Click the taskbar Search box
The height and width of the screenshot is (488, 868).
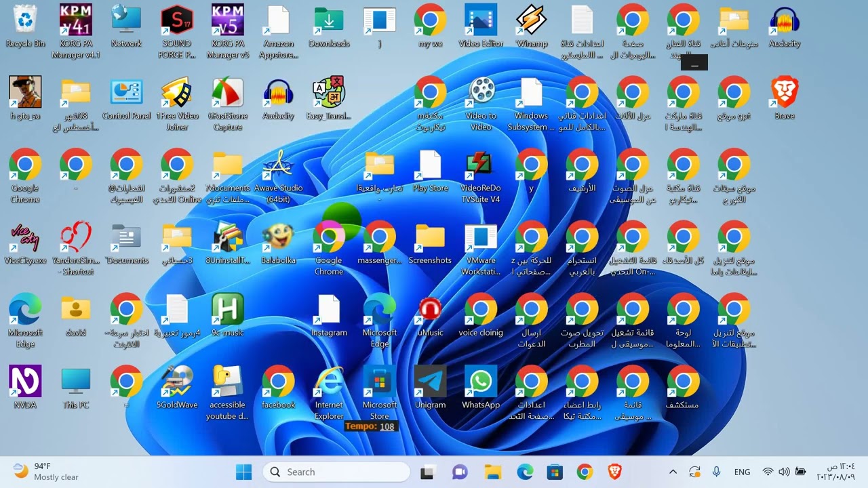(336, 472)
